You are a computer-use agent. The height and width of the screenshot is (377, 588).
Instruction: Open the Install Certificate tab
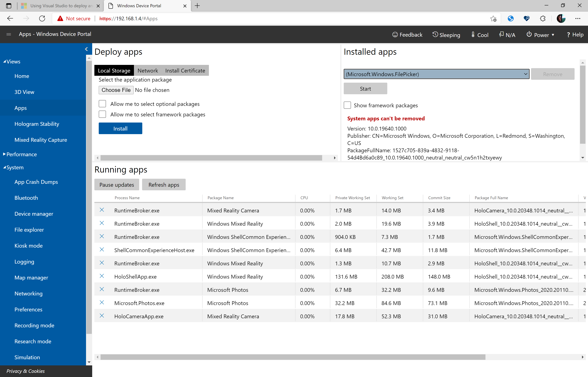pyautogui.click(x=185, y=71)
